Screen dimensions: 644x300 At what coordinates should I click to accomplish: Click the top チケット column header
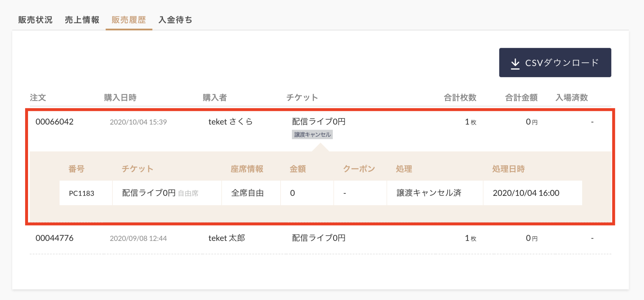point(302,98)
